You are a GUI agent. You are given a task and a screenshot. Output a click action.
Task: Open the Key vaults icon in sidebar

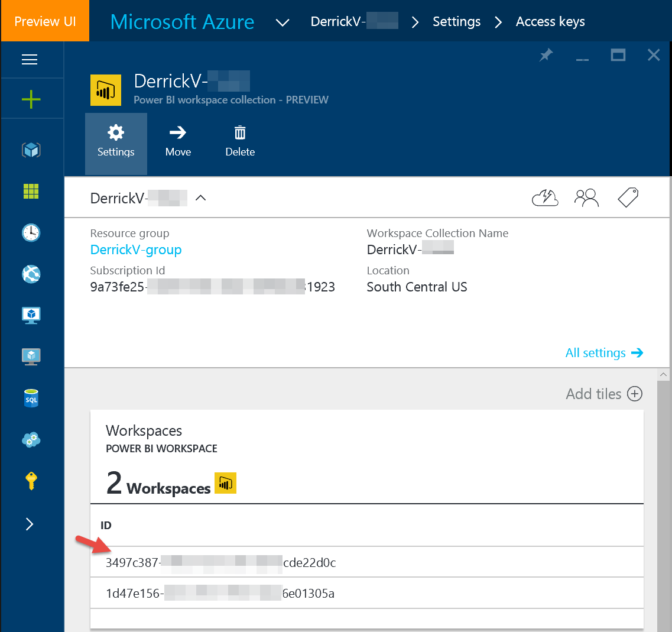pos(31,481)
